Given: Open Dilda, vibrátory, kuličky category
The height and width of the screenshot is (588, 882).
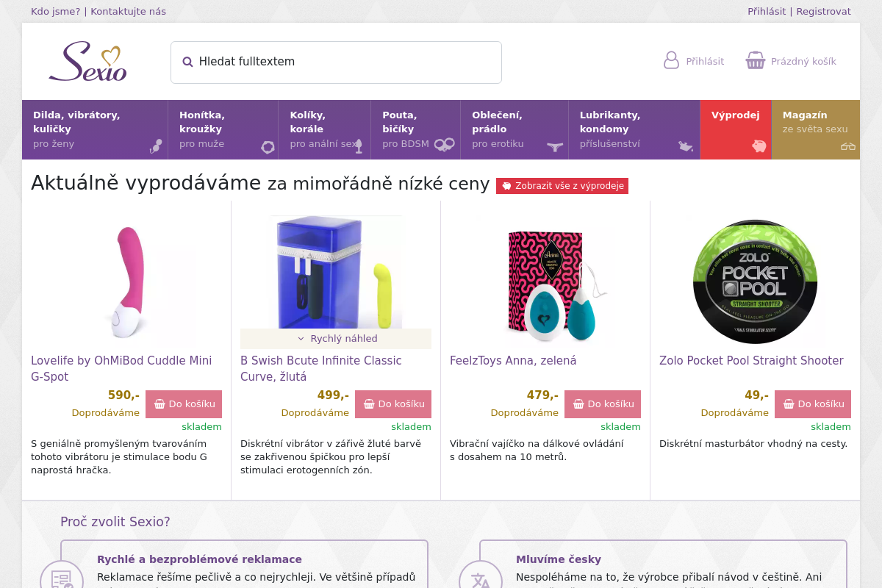Looking at the screenshot, I should pos(95,129).
